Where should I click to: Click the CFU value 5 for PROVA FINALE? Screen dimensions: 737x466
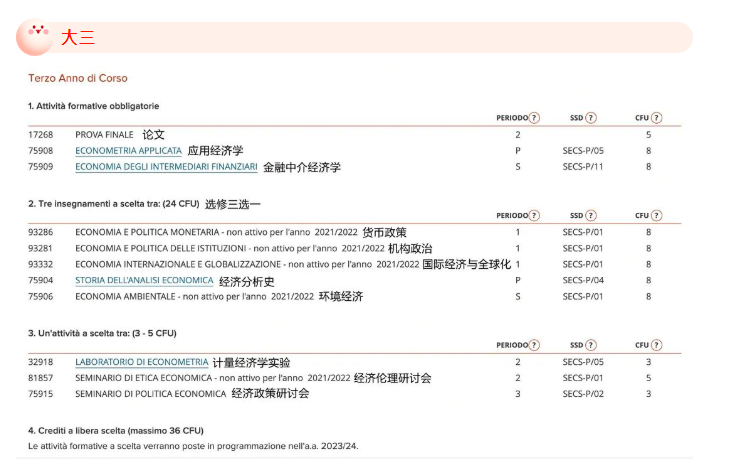tap(648, 135)
